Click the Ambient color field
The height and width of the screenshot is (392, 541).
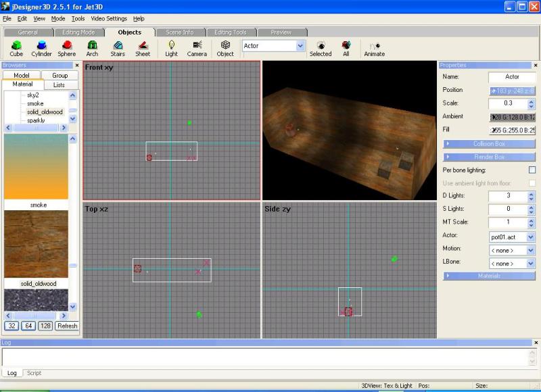click(x=512, y=117)
